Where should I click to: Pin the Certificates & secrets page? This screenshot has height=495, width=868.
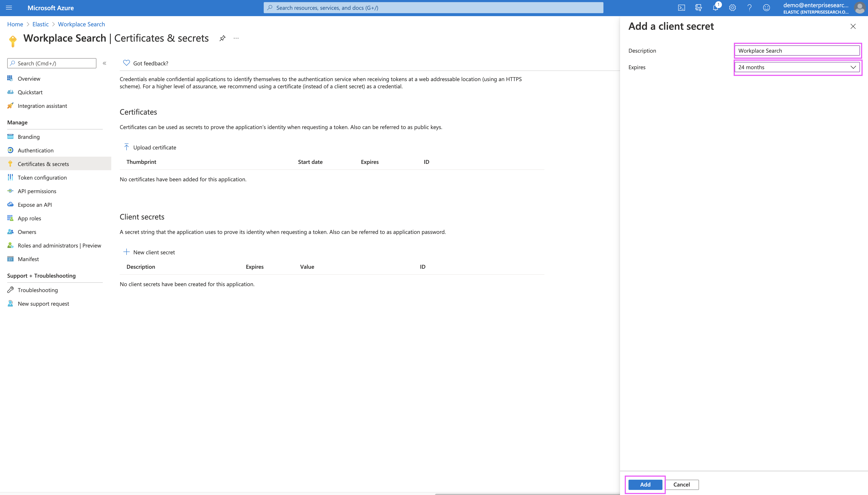[222, 38]
